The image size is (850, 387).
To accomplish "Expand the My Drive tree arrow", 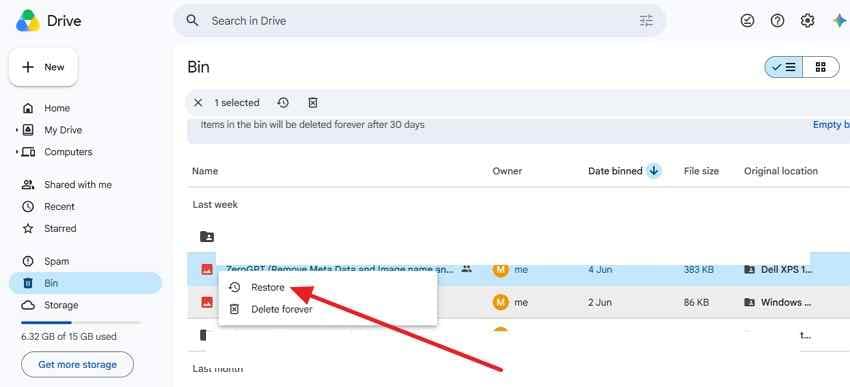I will [17, 130].
